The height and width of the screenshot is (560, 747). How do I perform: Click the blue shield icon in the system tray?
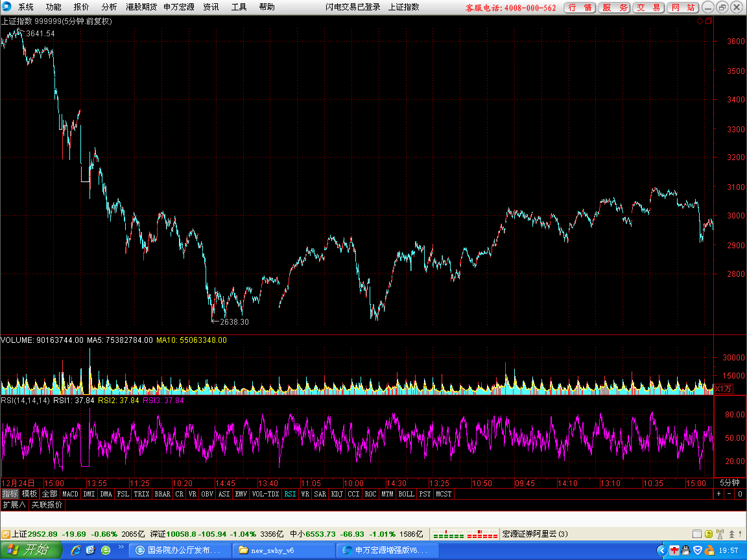pyautogui.click(x=698, y=550)
